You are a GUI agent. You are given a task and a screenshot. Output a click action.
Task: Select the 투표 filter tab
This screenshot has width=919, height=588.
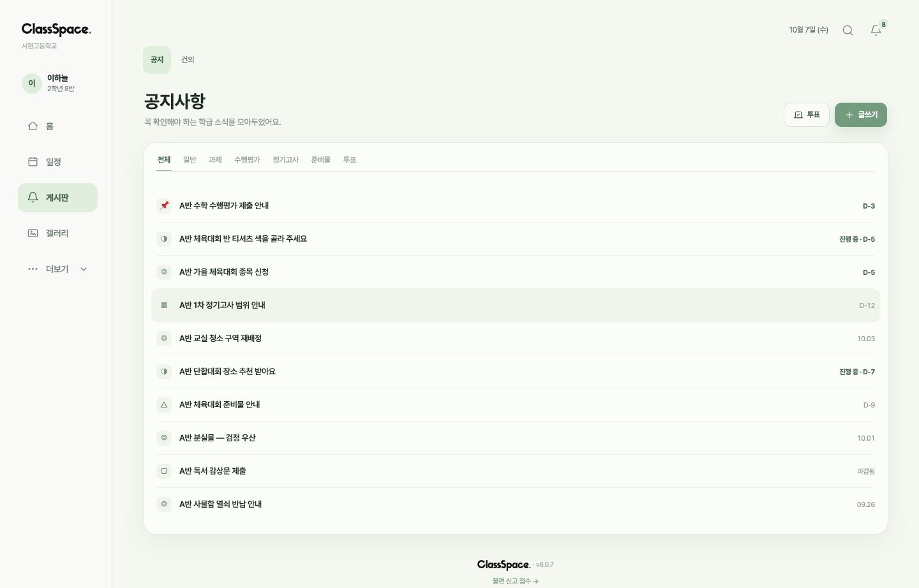(x=350, y=160)
